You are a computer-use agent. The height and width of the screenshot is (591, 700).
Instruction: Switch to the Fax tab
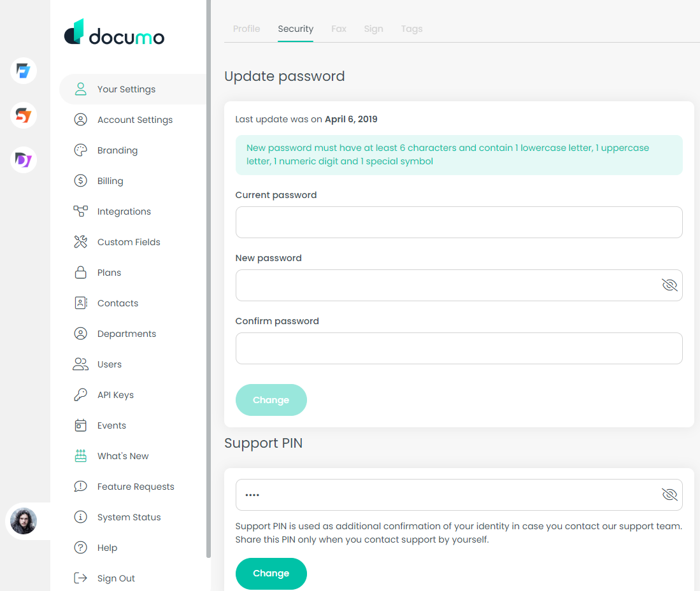click(x=339, y=29)
